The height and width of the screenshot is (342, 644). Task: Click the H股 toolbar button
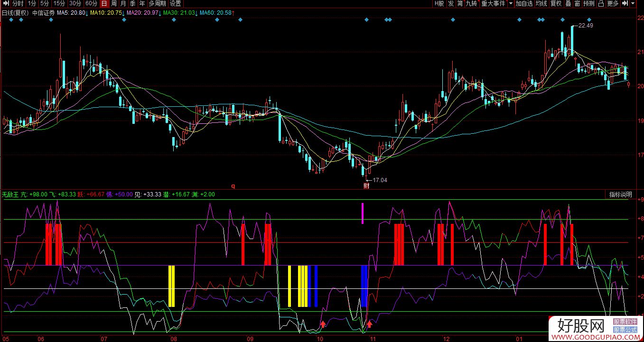(x=439, y=4)
